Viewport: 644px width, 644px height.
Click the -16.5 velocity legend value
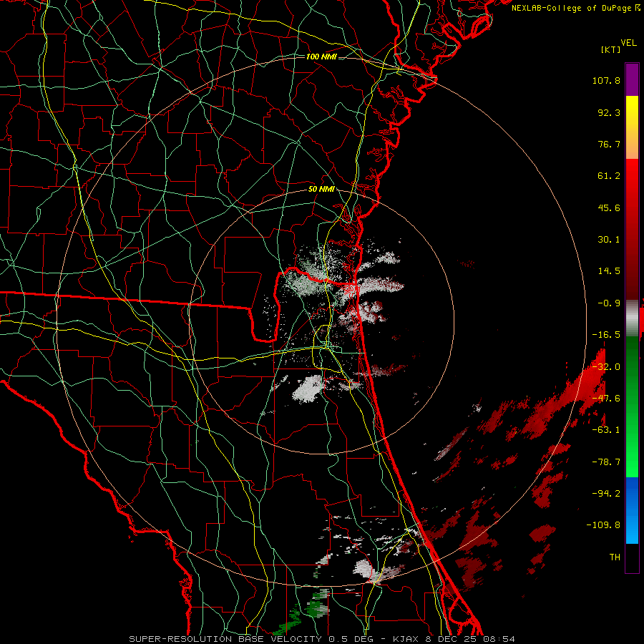point(606,335)
